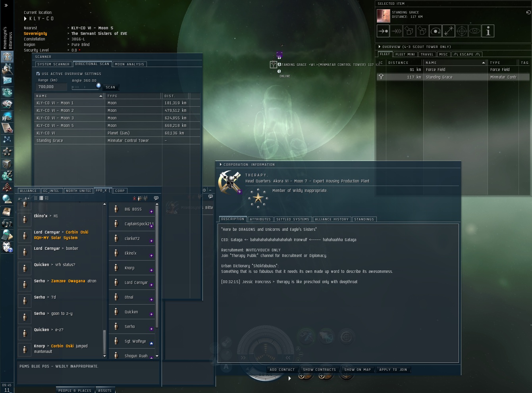
Task: Open the in-game browser globe icon
Action: click(7, 199)
